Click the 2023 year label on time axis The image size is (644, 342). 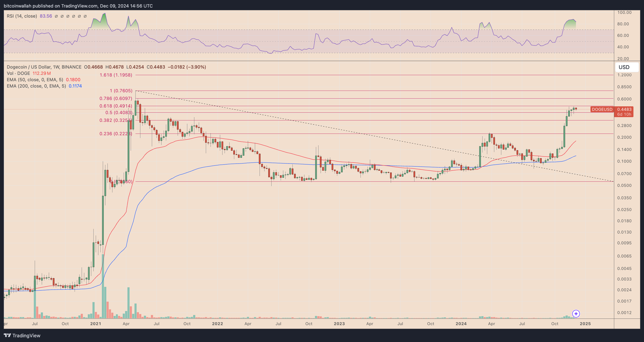pyautogui.click(x=339, y=324)
